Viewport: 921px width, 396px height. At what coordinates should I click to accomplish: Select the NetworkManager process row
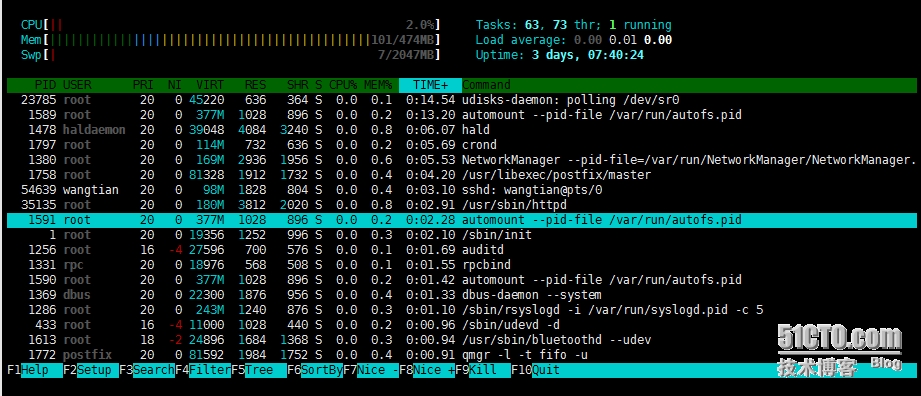(462, 160)
